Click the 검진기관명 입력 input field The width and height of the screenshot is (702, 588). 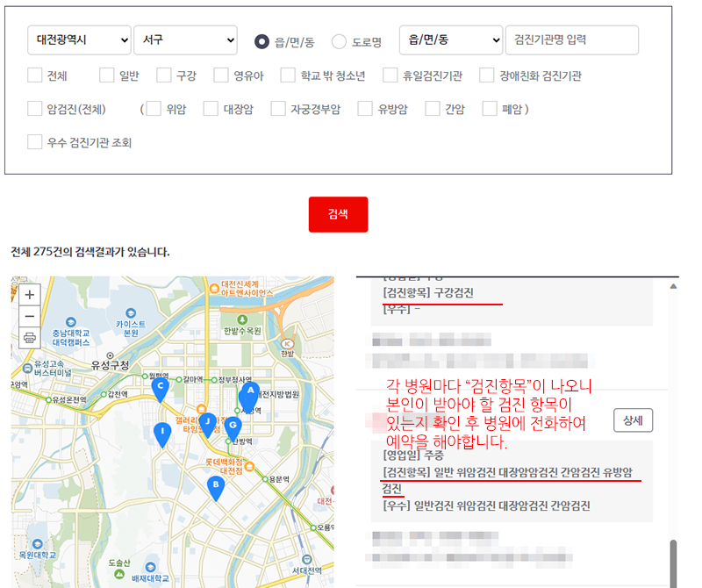pos(575,39)
